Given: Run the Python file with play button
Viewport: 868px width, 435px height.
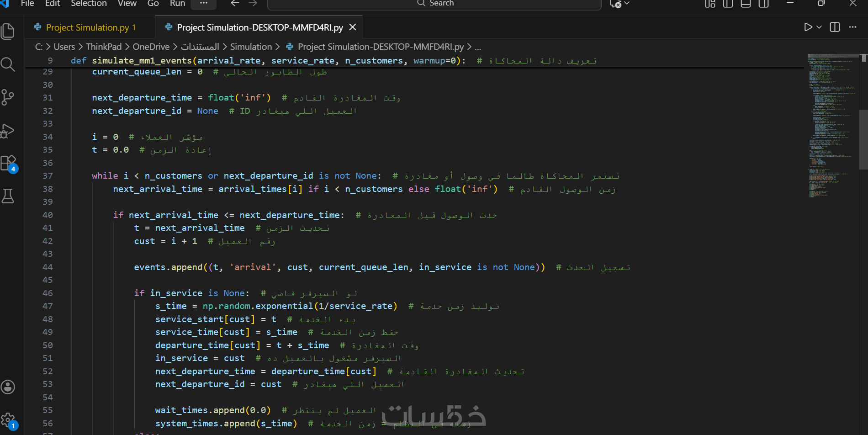Looking at the screenshot, I should 808,27.
